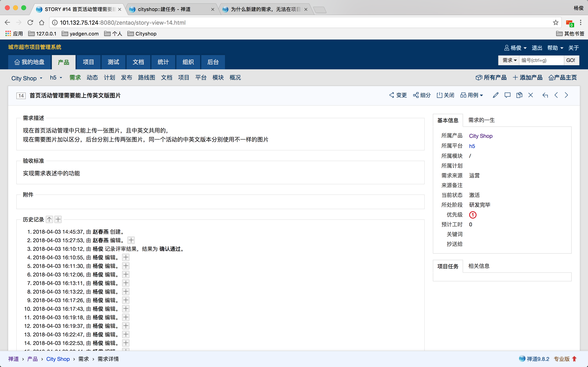
Task: Expand details of history entry 2
Action: pyautogui.click(x=131, y=240)
